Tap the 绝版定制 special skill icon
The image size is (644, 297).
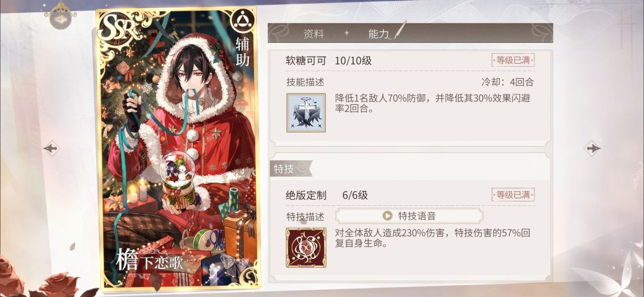306,247
